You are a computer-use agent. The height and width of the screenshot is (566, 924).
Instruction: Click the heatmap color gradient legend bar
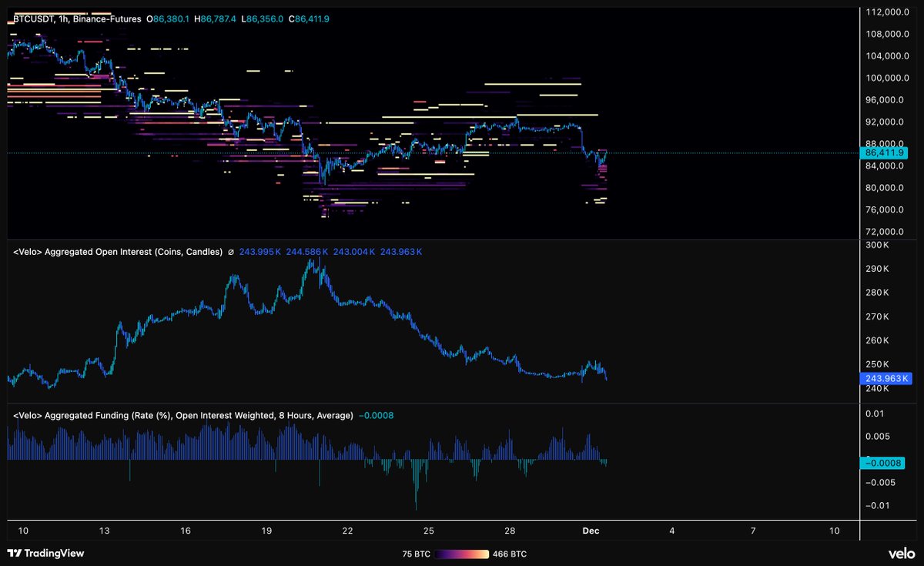pos(462,554)
